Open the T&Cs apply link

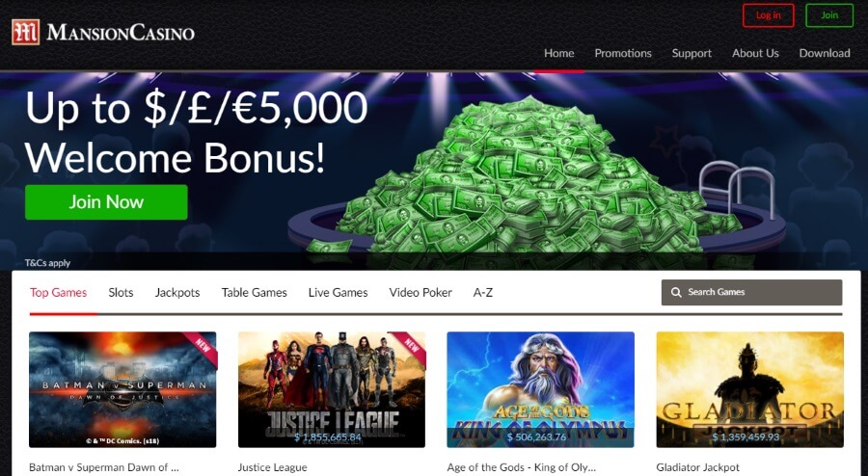[x=47, y=263]
